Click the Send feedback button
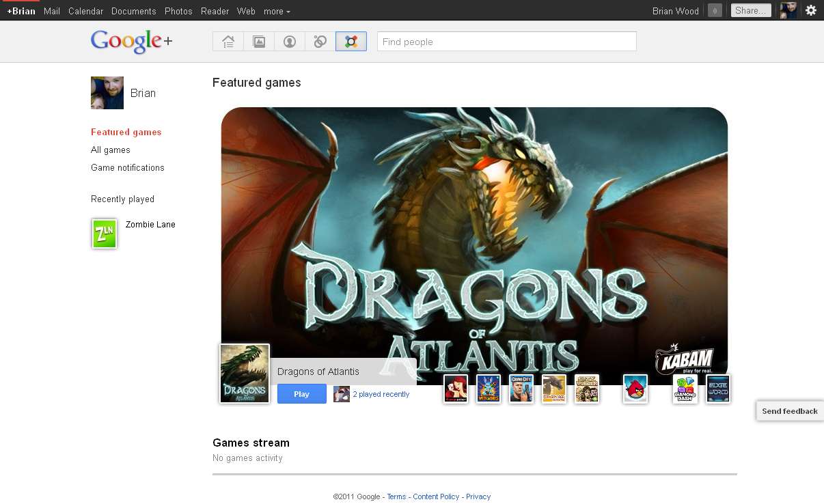The height and width of the screenshot is (504, 824). tap(790, 411)
